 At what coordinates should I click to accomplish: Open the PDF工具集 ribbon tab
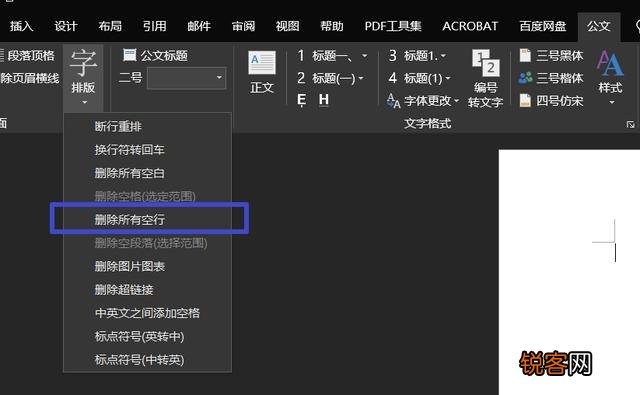coord(393,26)
